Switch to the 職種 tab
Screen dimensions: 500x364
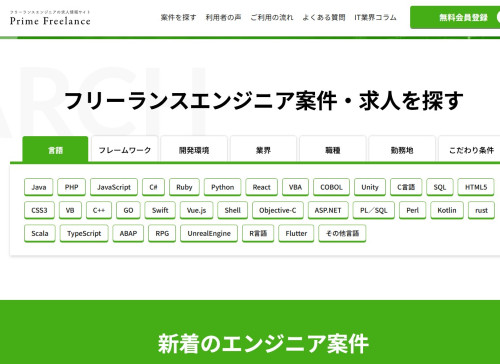click(x=333, y=150)
